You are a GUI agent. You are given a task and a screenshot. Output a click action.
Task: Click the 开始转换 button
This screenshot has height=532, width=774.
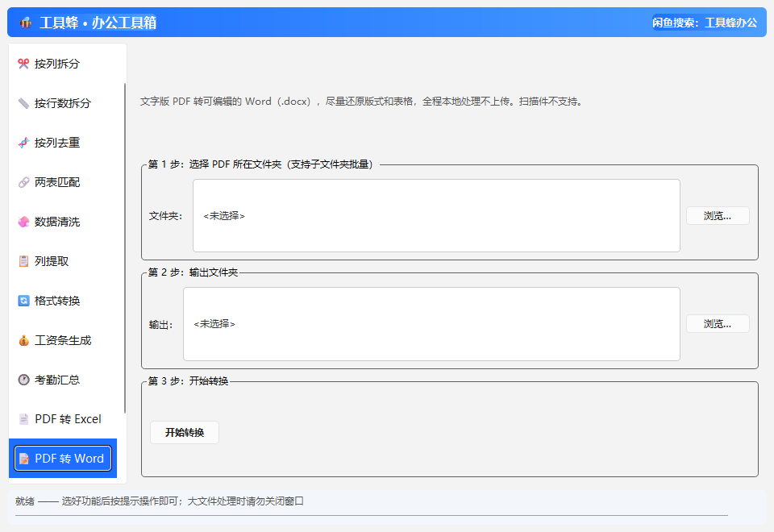pyautogui.click(x=184, y=432)
